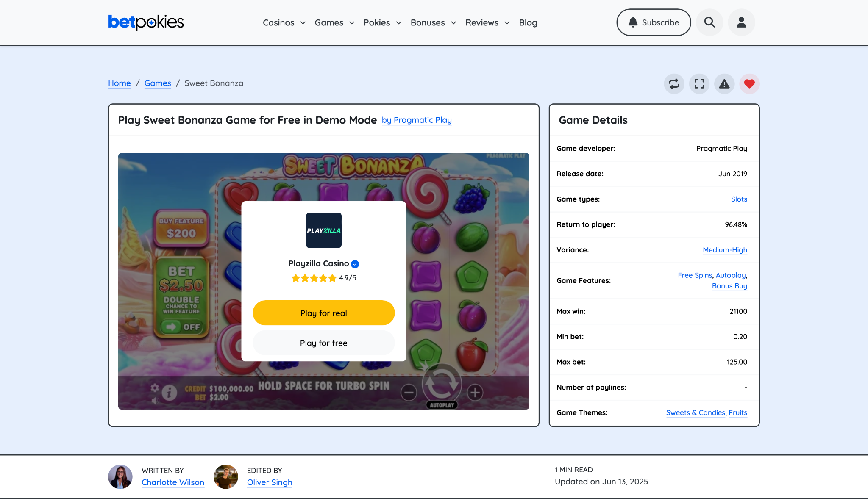Expand the Reviews dropdown menu
868x501 pixels.
pyautogui.click(x=487, y=23)
